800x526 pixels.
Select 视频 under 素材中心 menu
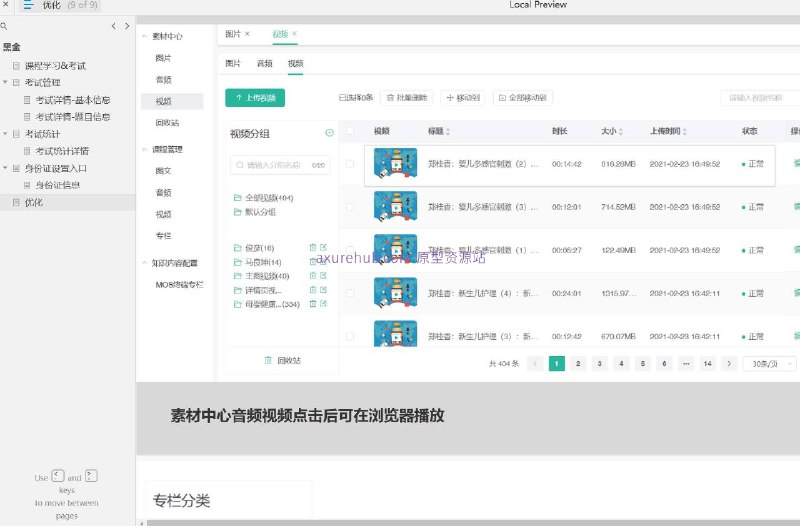(x=172, y=101)
